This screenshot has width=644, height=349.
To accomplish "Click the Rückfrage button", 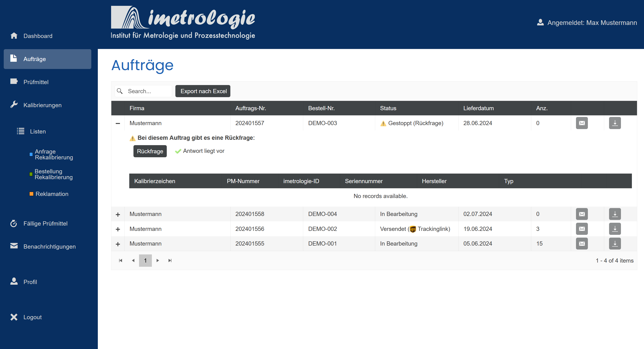I will coord(150,151).
